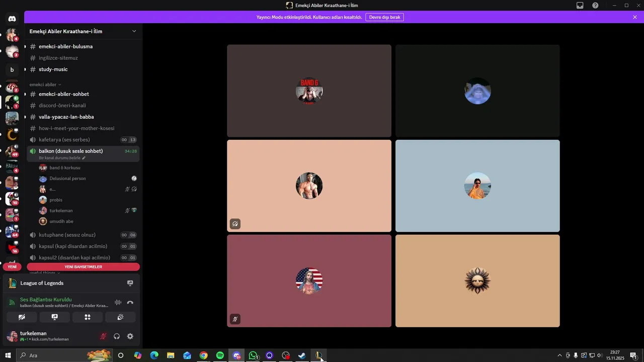
Task: Select umudih abe sun avatar tile
Action: pos(477,281)
